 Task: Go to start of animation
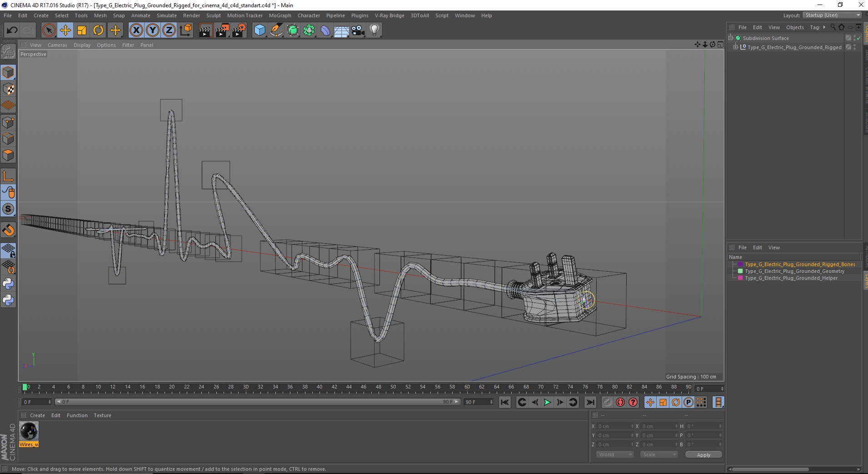(x=505, y=402)
